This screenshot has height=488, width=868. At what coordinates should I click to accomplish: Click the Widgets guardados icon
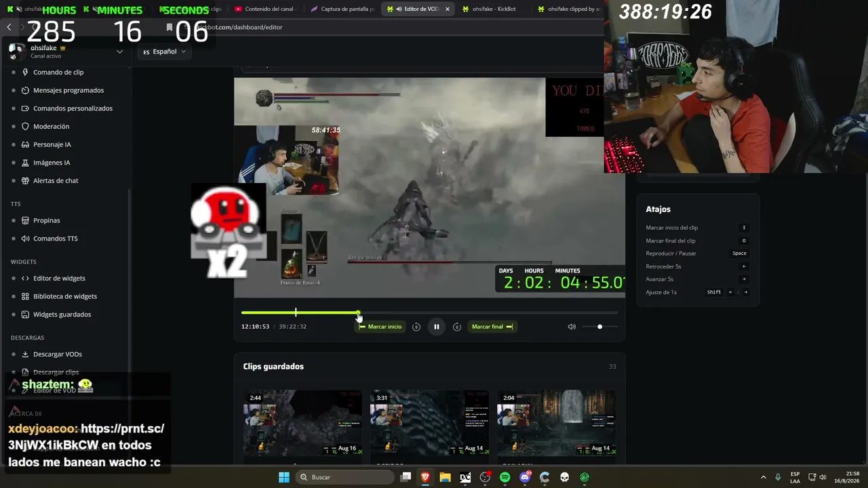click(x=25, y=314)
